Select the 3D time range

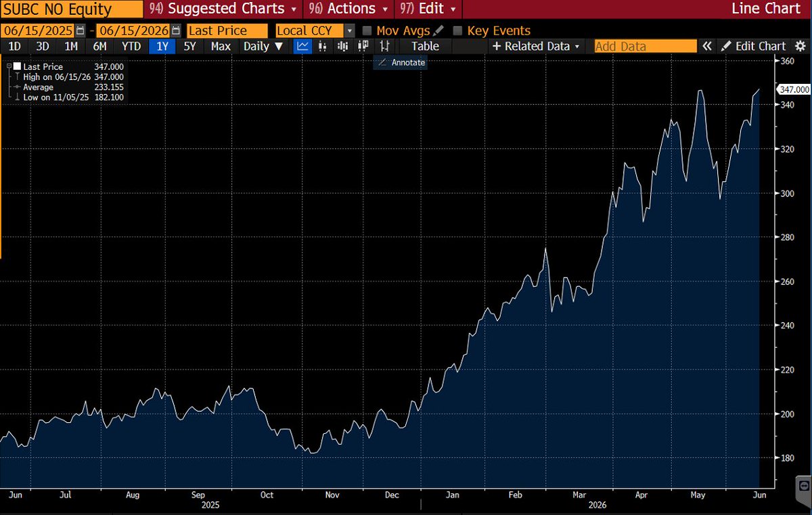[42, 46]
